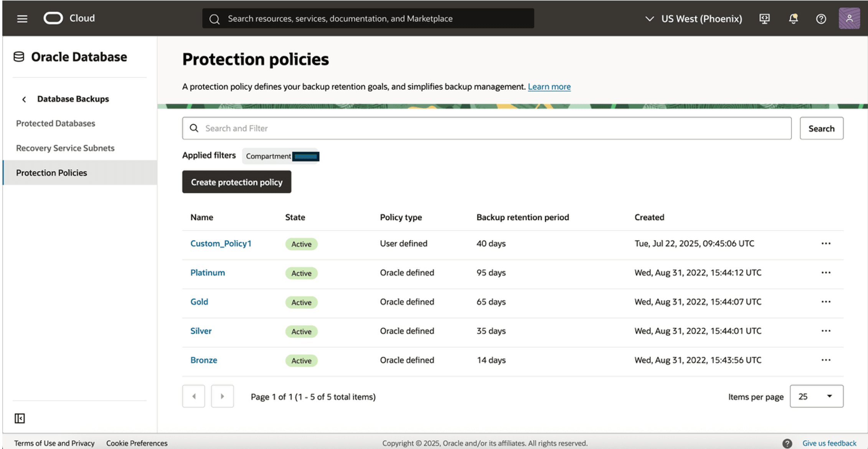Image resolution: width=868 pixels, height=449 pixels.
Task: Click the Oracle Cloud logo
Action: 53,18
